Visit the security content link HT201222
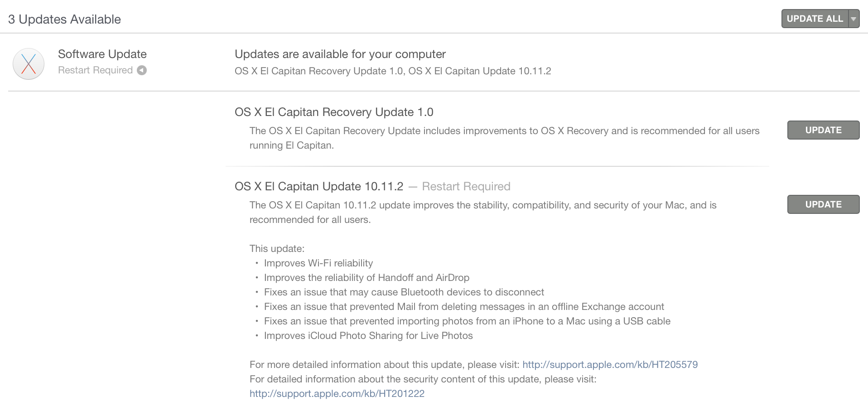 tap(337, 394)
